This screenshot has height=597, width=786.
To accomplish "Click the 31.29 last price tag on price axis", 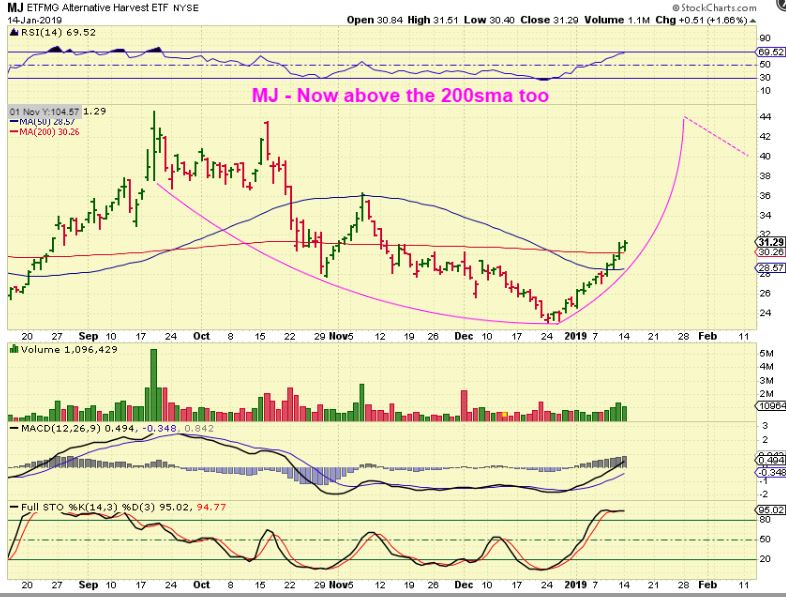I will click(x=771, y=242).
